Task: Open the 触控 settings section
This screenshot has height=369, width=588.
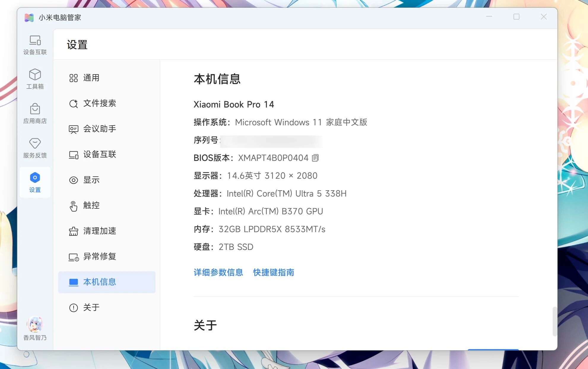Action: pyautogui.click(x=91, y=205)
